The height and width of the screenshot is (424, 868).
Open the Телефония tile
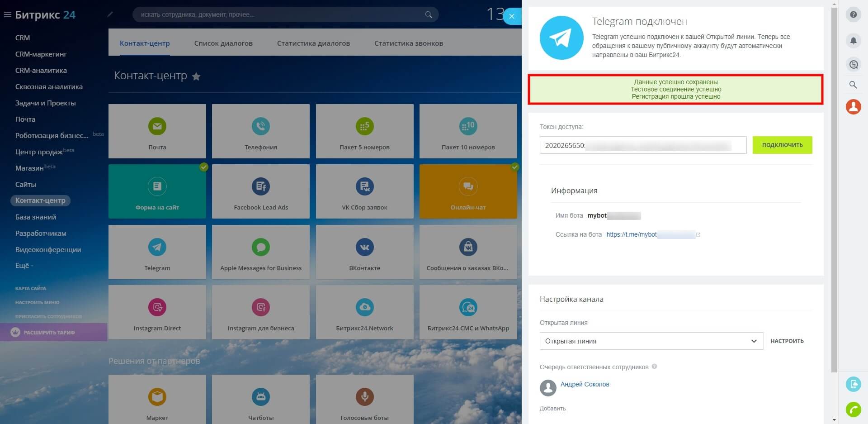click(261, 131)
